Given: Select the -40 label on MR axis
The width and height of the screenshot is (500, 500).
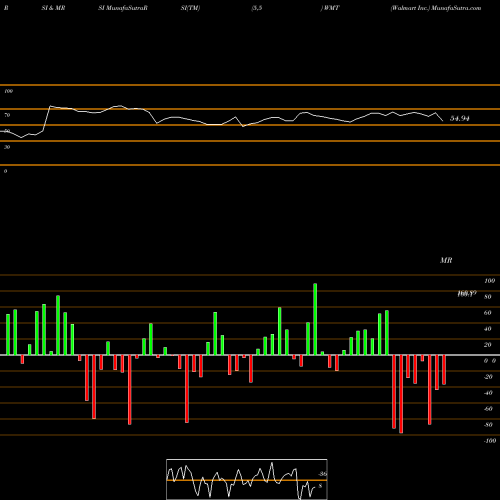Looking at the screenshot, I should pyautogui.click(x=488, y=393).
